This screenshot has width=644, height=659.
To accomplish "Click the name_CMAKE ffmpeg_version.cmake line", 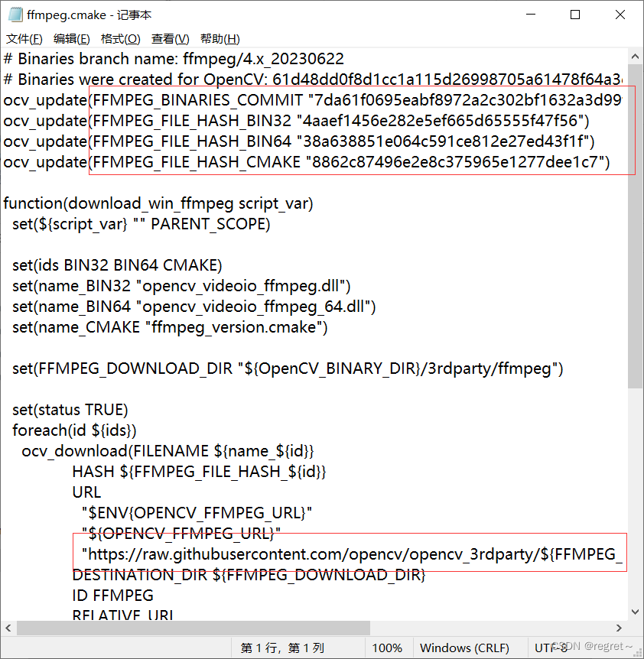I will [x=170, y=327].
